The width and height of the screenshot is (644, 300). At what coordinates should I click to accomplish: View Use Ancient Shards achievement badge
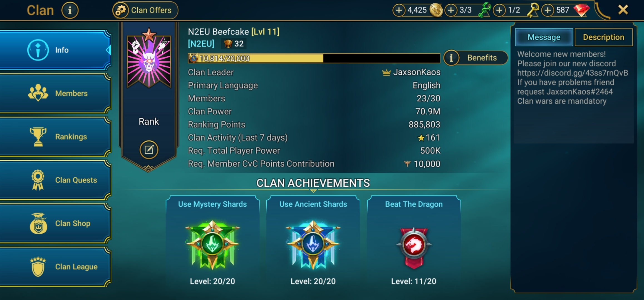click(313, 244)
